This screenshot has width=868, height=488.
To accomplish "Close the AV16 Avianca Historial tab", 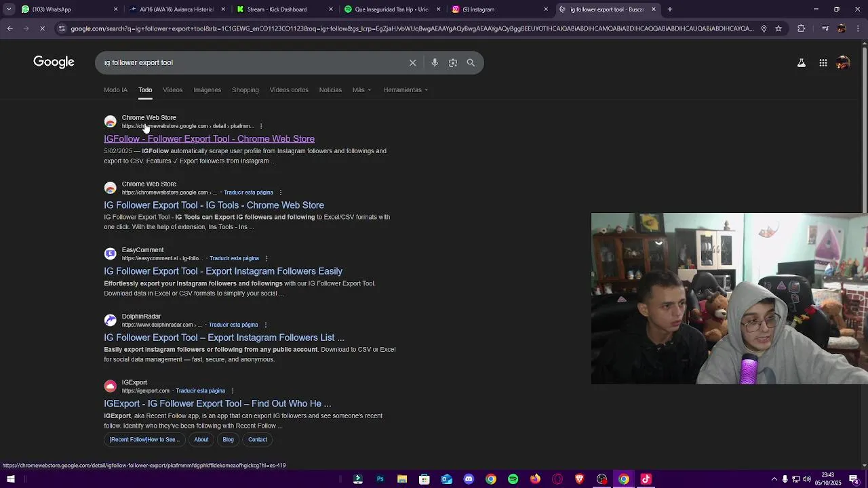I will pyautogui.click(x=223, y=9).
